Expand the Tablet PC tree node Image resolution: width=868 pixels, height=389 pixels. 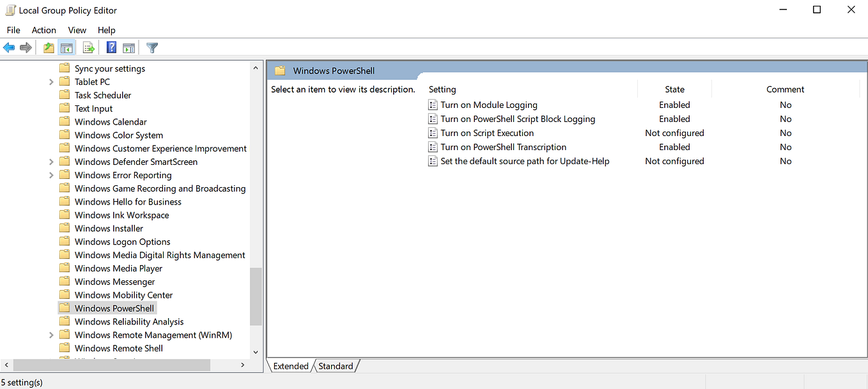(x=51, y=81)
